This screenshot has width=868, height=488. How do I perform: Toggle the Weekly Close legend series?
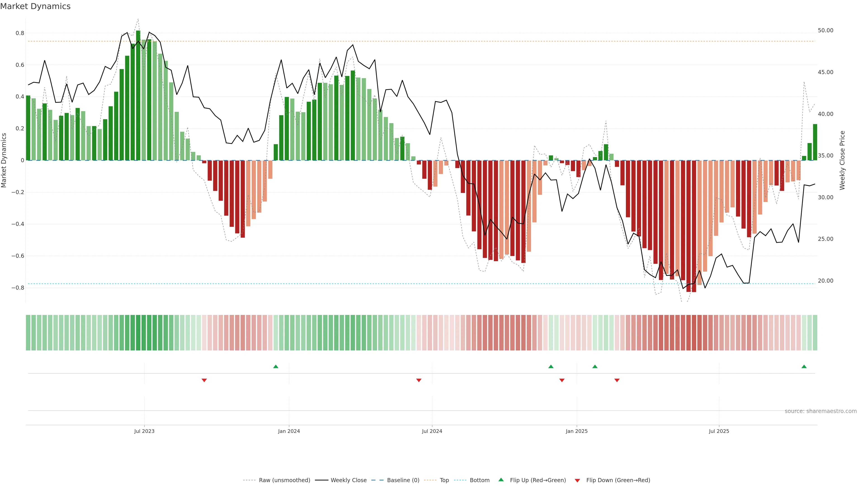pyautogui.click(x=348, y=480)
